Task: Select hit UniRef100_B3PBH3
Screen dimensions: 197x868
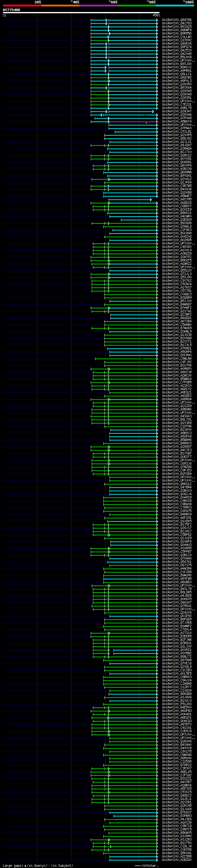Action: pyautogui.click(x=176, y=816)
